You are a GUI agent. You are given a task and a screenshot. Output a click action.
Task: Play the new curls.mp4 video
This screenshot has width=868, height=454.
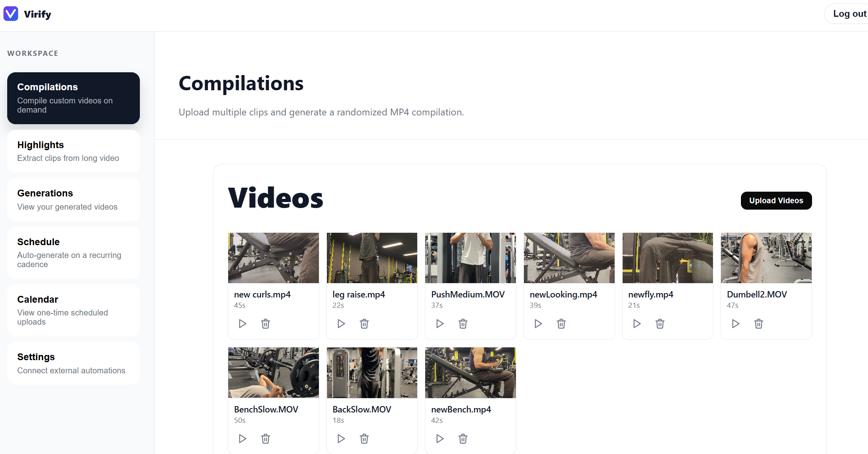[x=242, y=323]
